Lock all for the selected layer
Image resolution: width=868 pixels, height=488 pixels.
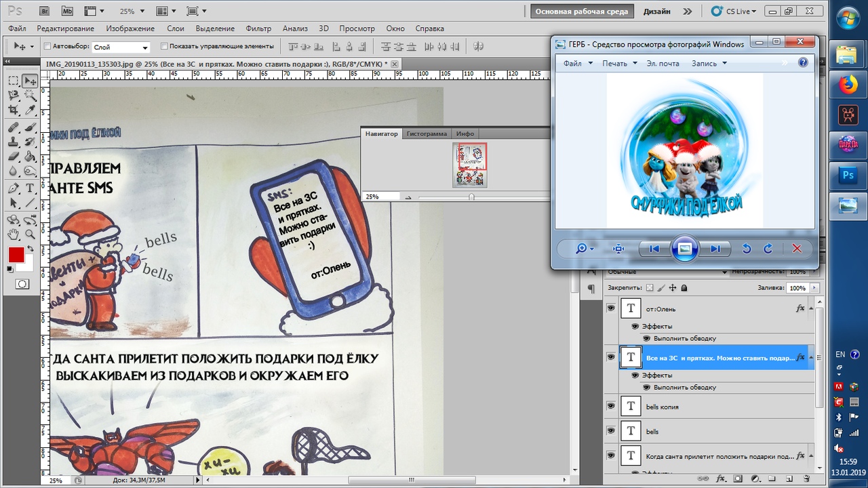click(684, 288)
